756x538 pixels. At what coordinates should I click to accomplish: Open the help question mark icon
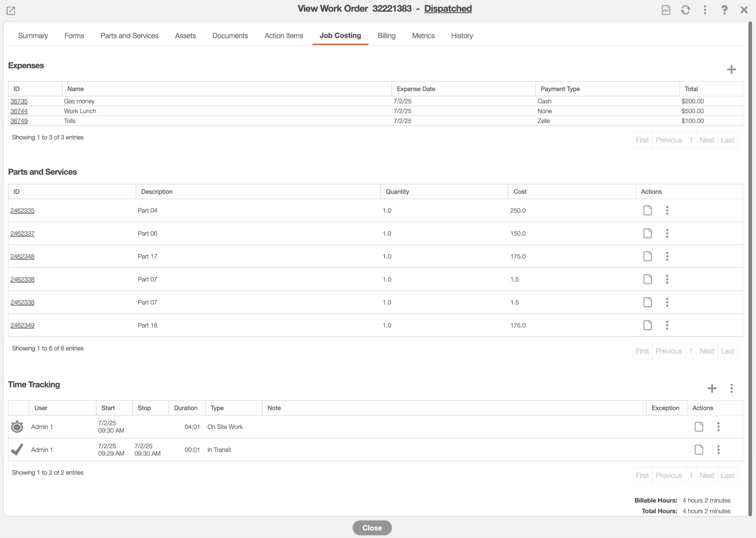724,10
